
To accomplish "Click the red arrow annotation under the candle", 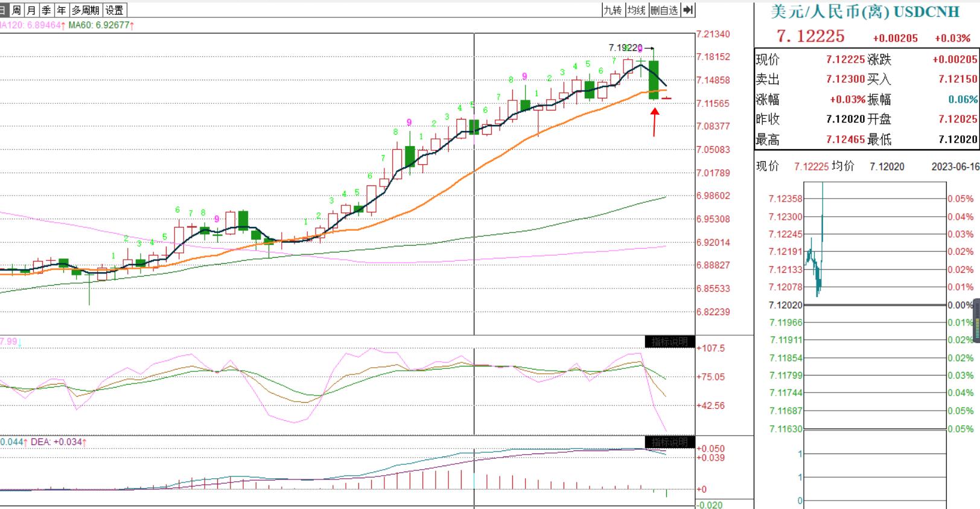I will click(x=654, y=121).
